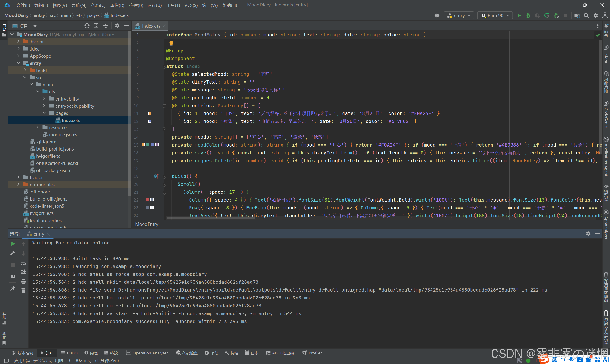Expand the AppScope folder

point(18,56)
